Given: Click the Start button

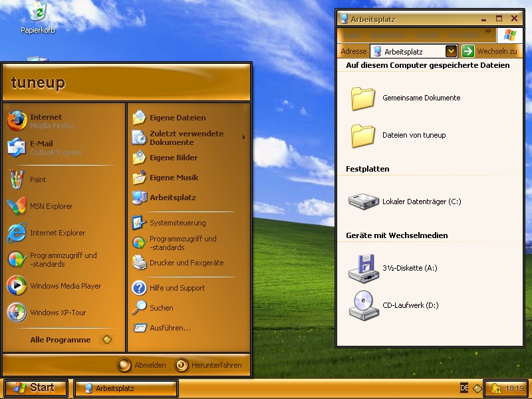Looking at the screenshot, I should point(35,388).
